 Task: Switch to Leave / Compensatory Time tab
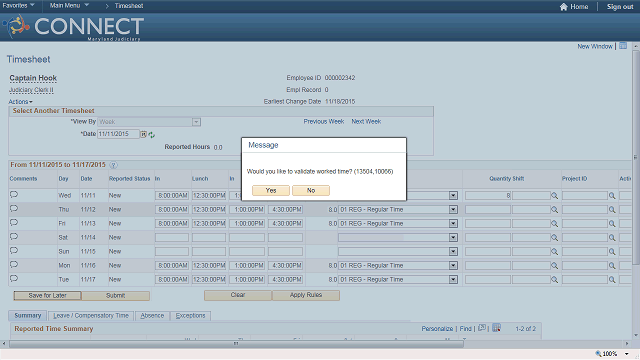point(91,316)
